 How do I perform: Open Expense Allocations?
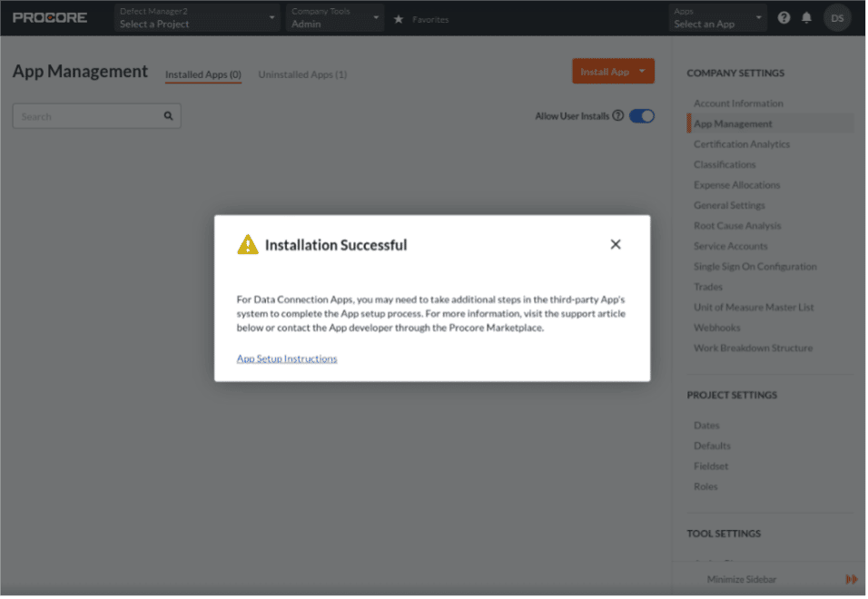pyautogui.click(x=737, y=185)
